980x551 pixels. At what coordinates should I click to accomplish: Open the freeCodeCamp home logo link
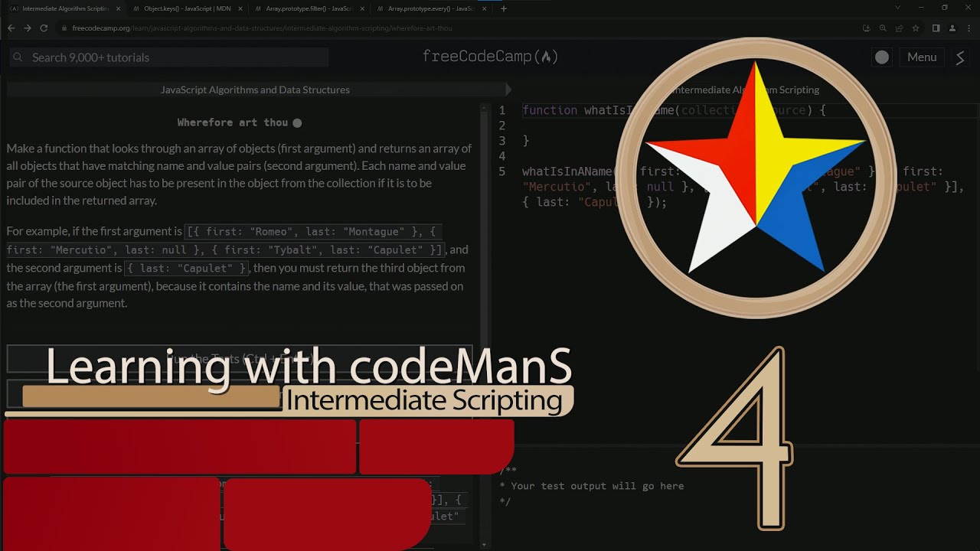[x=490, y=57]
